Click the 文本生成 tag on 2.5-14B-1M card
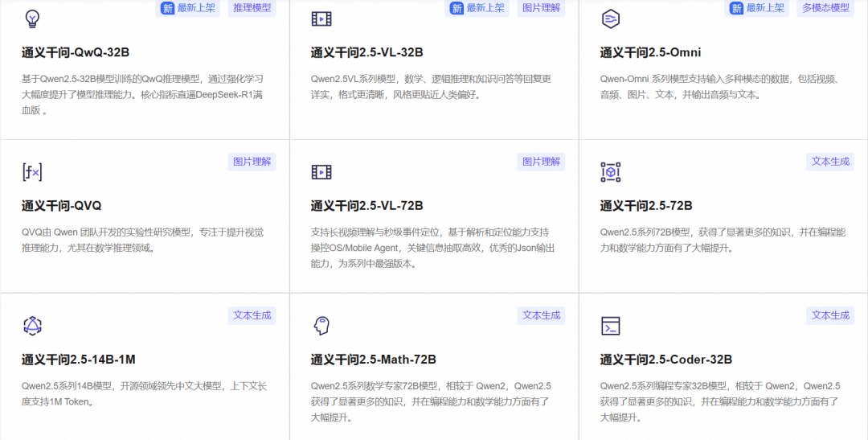Viewport: 868px width, 440px height. (252, 315)
